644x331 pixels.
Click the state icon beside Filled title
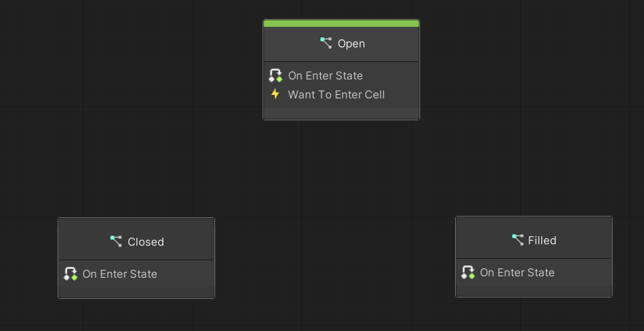click(518, 240)
